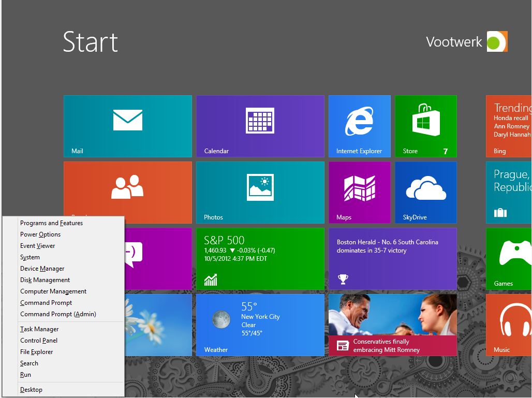Screen dimensions: 532x398
Task: Click the SkyDrive tile label
Action: 415,217
